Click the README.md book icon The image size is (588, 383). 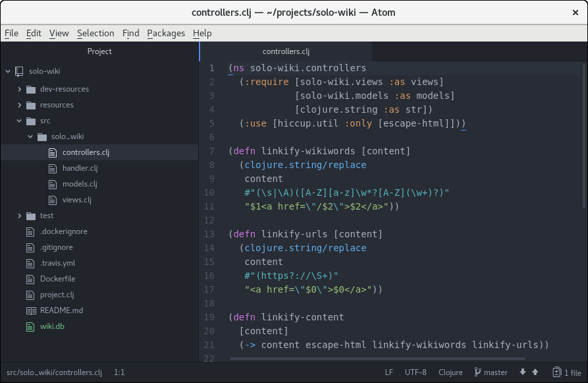(x=30, y=310)
